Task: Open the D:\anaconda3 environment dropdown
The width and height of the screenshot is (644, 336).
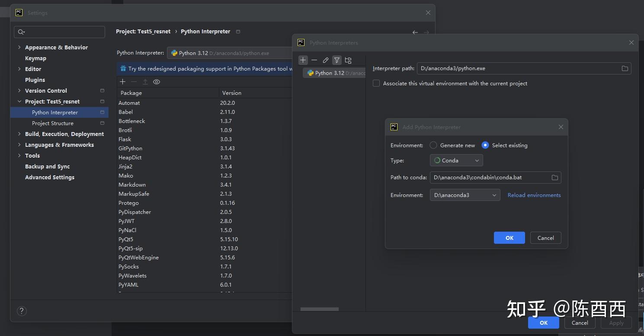Action: (465, 195)
